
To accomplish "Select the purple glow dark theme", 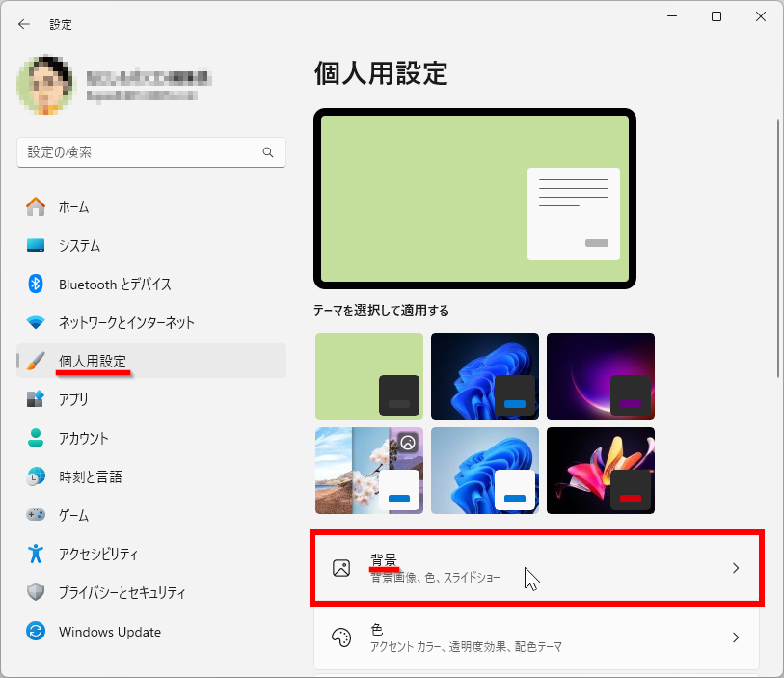I will pos(601,376).
